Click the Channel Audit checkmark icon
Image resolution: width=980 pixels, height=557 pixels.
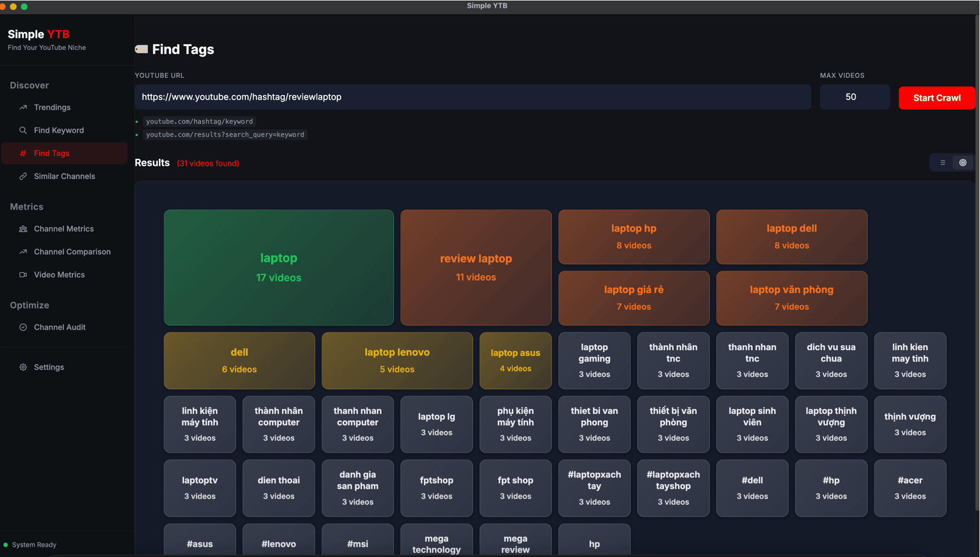click(23, 328)
